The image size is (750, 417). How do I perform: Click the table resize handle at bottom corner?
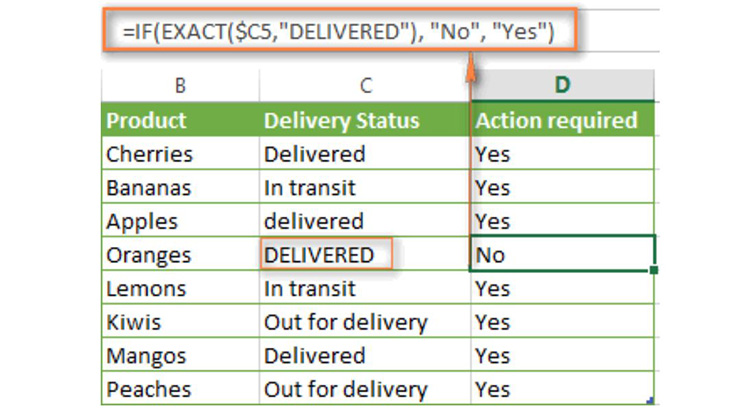650,400
